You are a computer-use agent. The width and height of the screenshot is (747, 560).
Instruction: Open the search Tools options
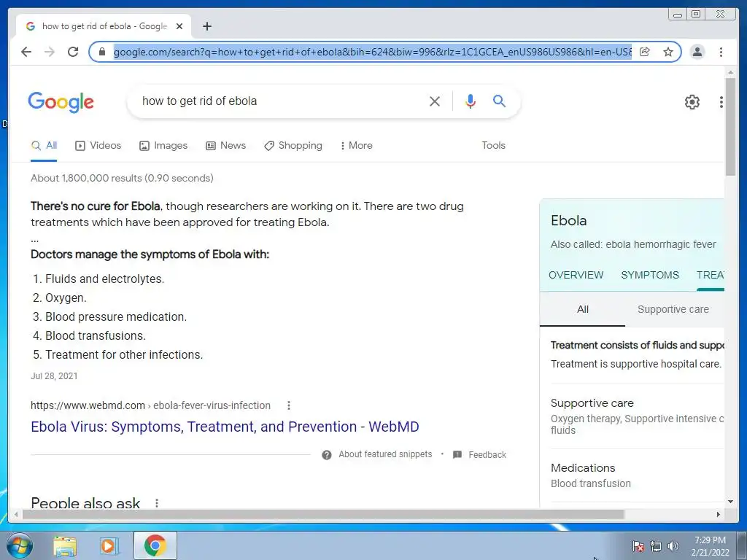(494, 146)
